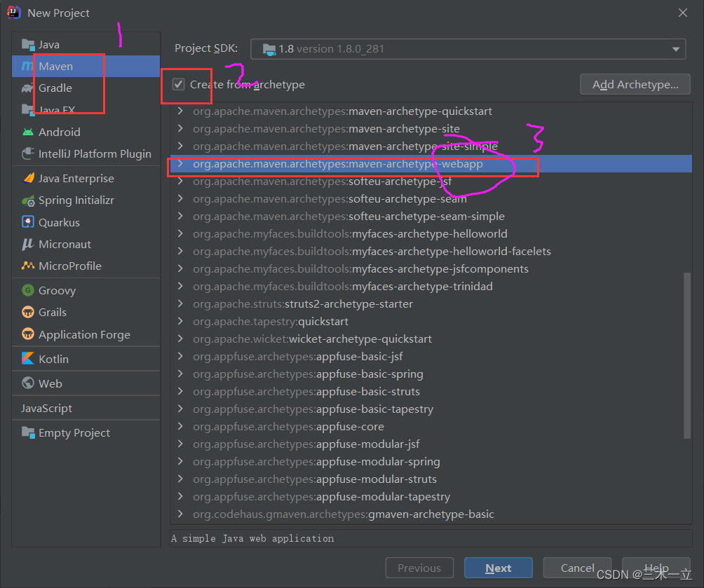Click the Java Enterprise icon
This screenshot has width=704, height=588.
click(28, 178)
